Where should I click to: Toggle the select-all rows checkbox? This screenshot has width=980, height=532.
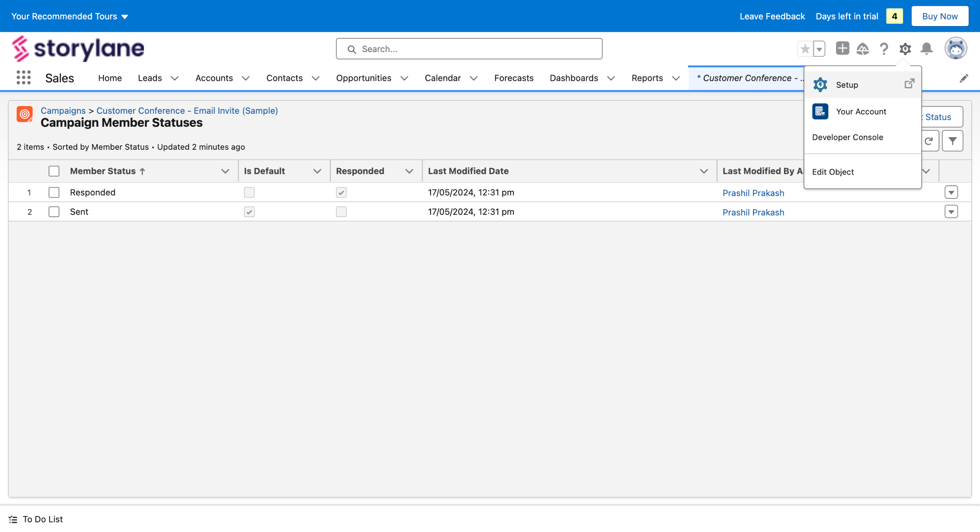54,171
